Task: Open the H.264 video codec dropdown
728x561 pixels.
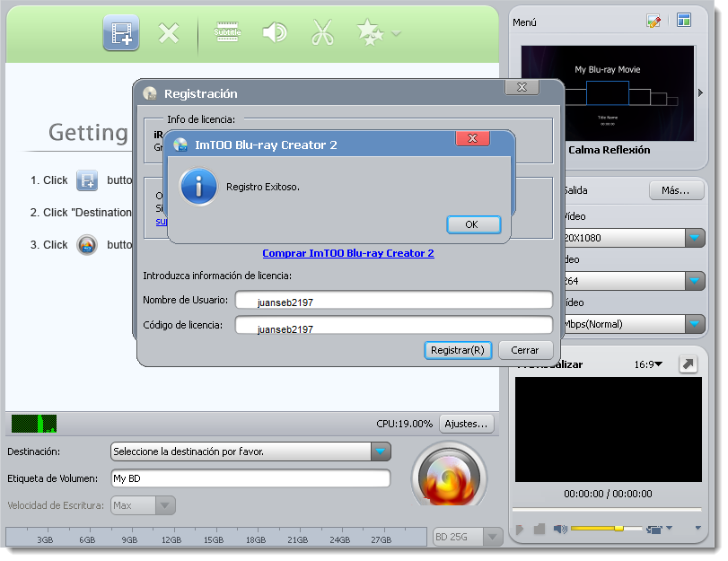Action: point(695,281)
